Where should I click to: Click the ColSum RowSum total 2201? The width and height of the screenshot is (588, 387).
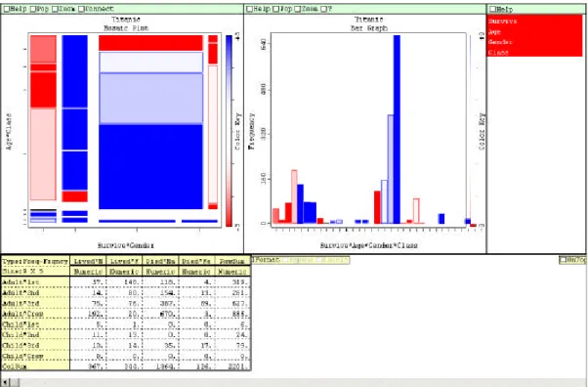point(232,365)
